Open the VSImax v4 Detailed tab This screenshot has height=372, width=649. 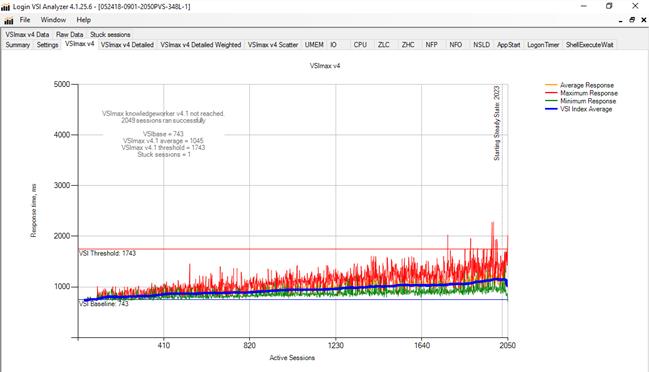coord(127,45)
